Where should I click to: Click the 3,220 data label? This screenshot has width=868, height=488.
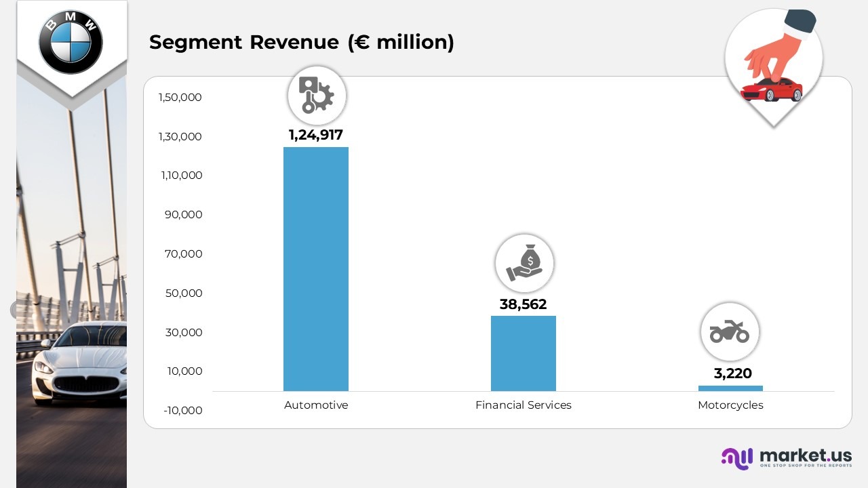[x=732, y=373]
